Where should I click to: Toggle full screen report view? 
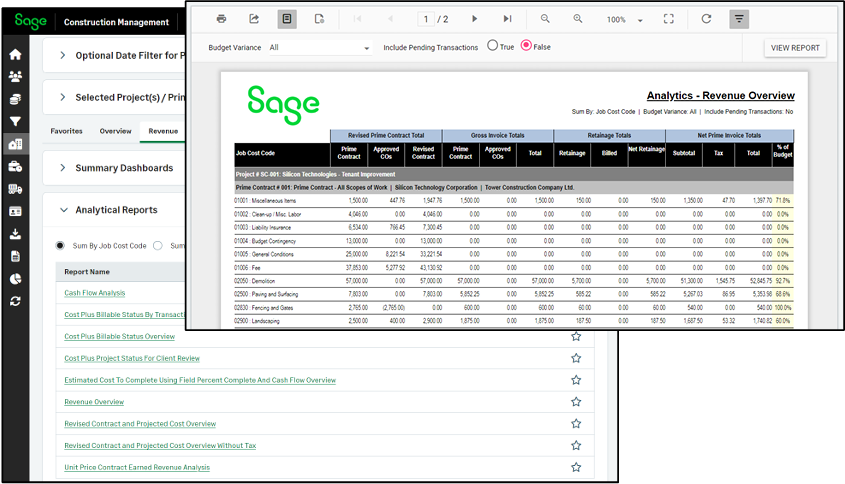point(669,19)
